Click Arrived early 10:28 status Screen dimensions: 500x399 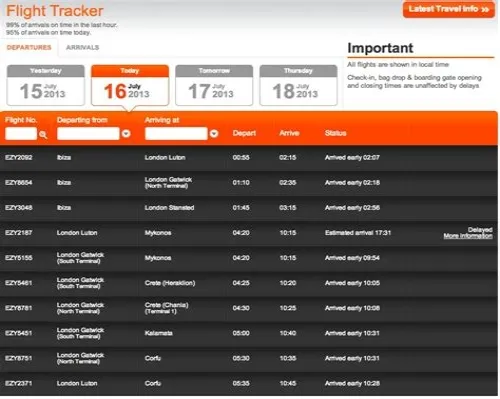[352, 383]
